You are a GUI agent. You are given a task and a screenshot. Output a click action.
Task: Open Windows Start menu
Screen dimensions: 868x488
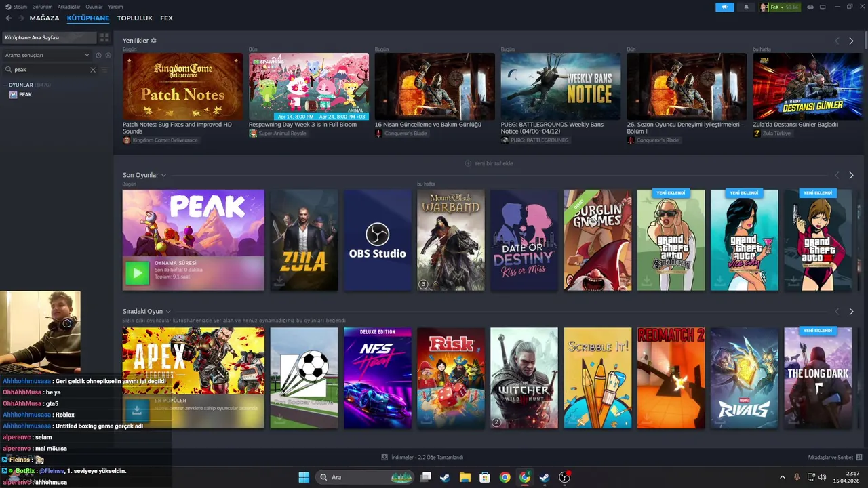[x=304, y=477]
